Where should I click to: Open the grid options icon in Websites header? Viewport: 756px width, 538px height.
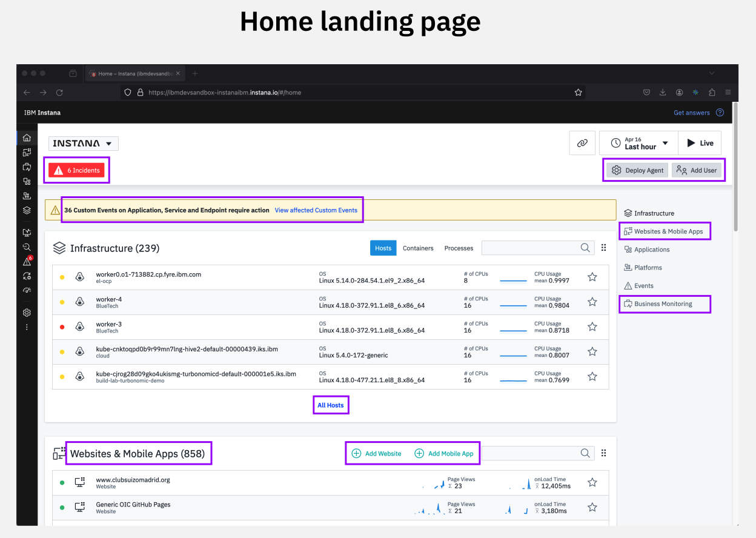point(603,453)
